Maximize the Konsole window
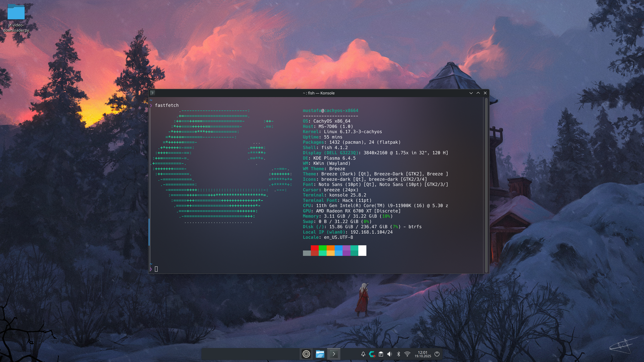The image size is (644, 362). point(478,93)
